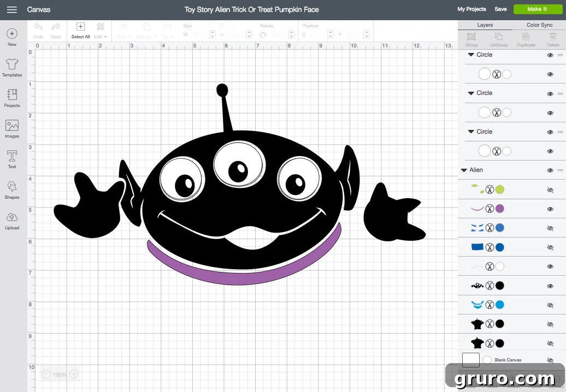The height and width of the screenshot is (392, 566).
Task: Click the Group layers icon
Action: pyautogui.click(x=471, y=37)
